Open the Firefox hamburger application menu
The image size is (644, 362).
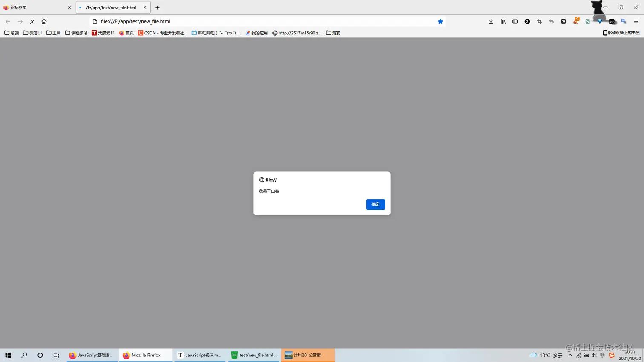[x=636, y=21]
